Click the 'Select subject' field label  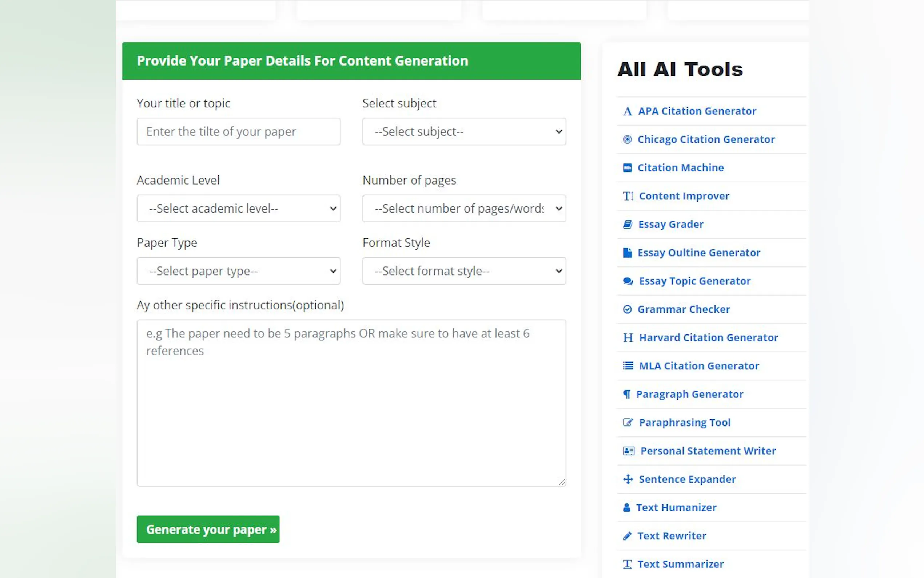point(399,103)
